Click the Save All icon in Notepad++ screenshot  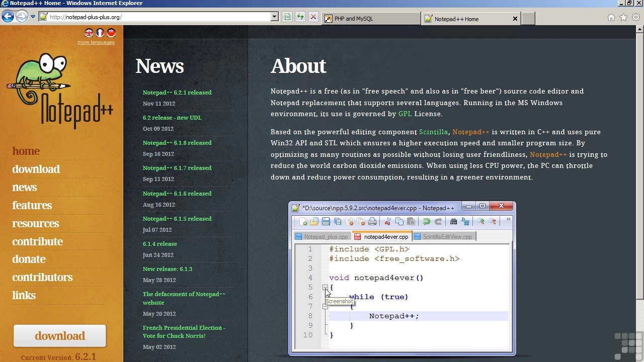[x=338, y=222]
